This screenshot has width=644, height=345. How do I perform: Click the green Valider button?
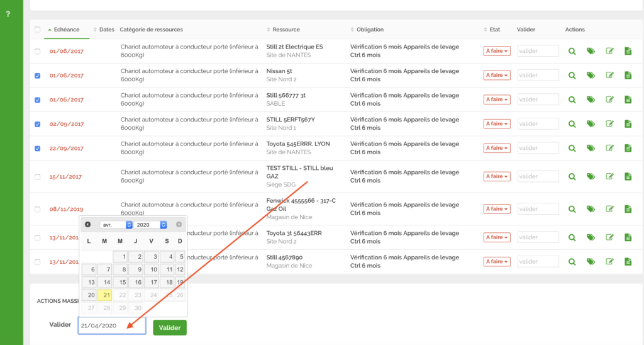pyautogui.click(x=170, y=327)
